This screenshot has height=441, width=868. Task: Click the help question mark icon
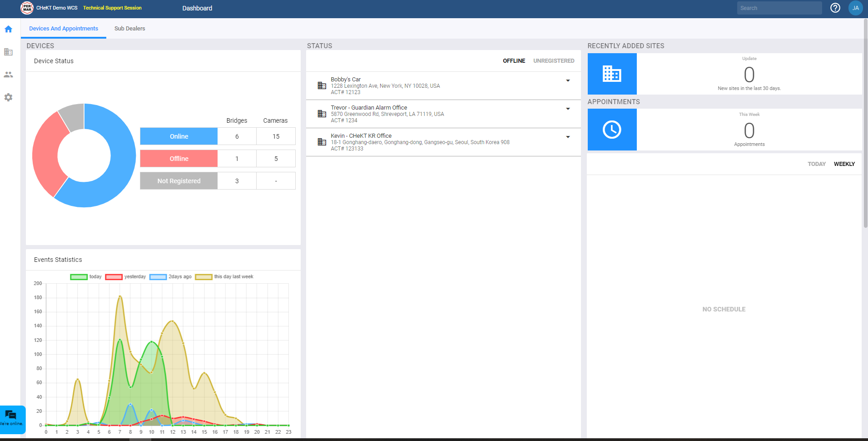coord(835,8)
